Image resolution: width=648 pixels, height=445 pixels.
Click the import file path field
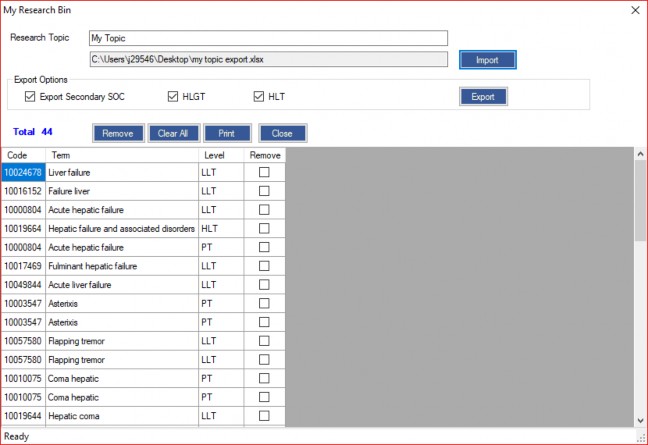click(268, 60)
